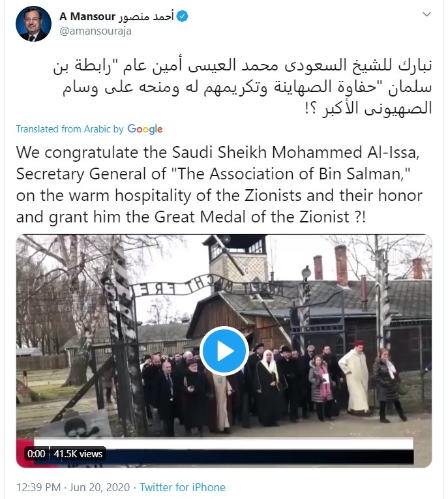The image size is (448, 499).
Task: Open the 'Translated from Arabic by' link
Action: coord(70,129)
